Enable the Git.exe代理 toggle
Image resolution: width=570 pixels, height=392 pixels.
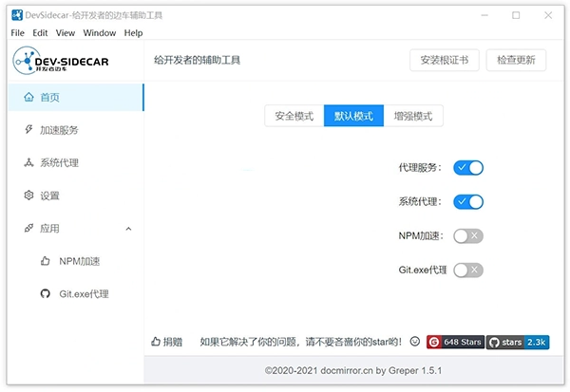[468, 270]
